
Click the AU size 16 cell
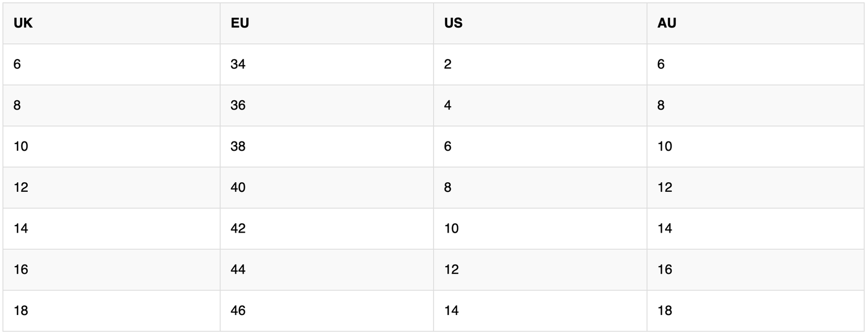point(665,269)
